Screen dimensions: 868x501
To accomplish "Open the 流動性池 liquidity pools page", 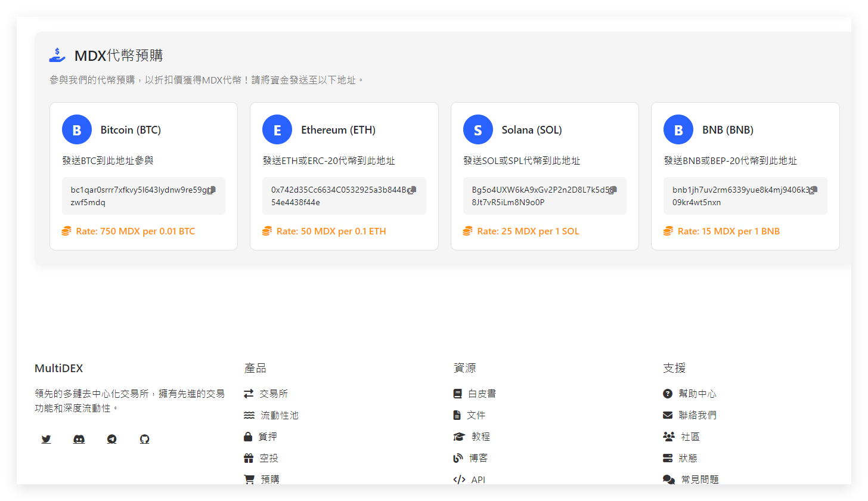I will coord(280,415).
